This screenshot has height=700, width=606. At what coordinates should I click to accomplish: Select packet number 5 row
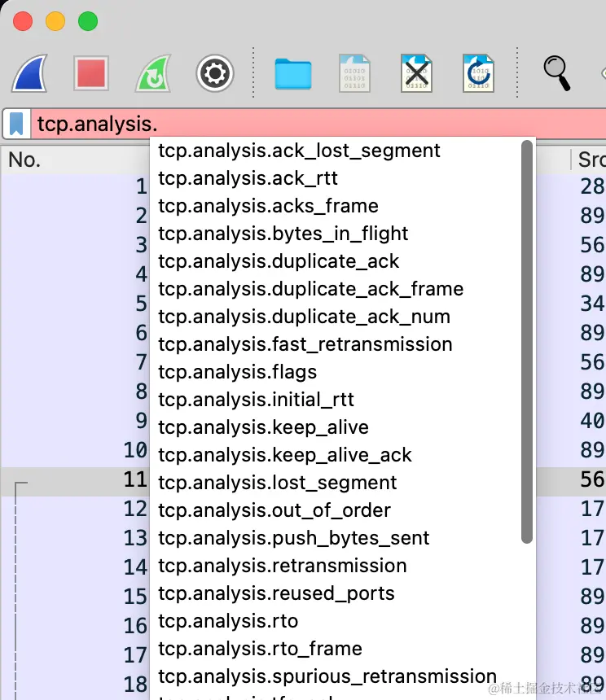click(75, 304)
